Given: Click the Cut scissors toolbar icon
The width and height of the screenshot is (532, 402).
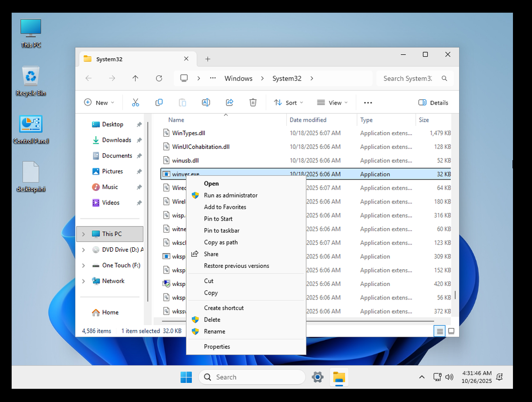Looking at the screenshot, I should [135, 103].
